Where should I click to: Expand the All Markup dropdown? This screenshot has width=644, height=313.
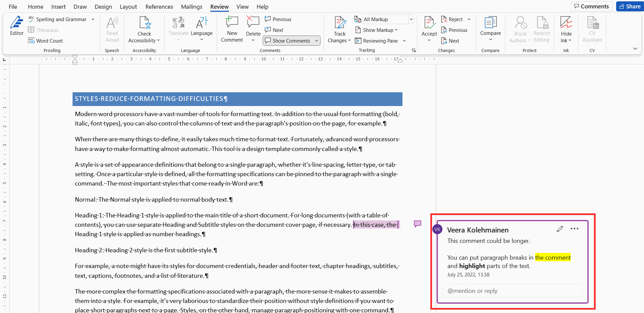411,19
